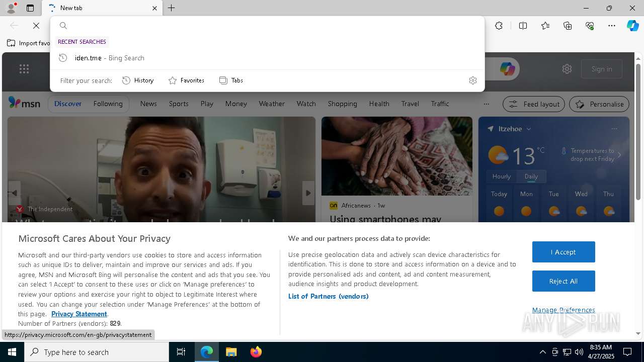
Task: Open the tab actions menu icon
Action: (x=30, y=8)
